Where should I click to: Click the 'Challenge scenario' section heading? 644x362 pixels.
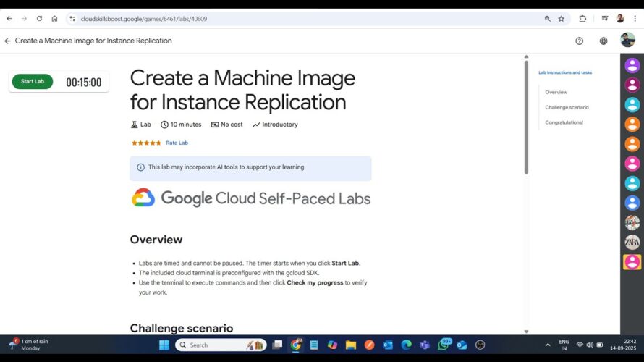pos(182,328)
